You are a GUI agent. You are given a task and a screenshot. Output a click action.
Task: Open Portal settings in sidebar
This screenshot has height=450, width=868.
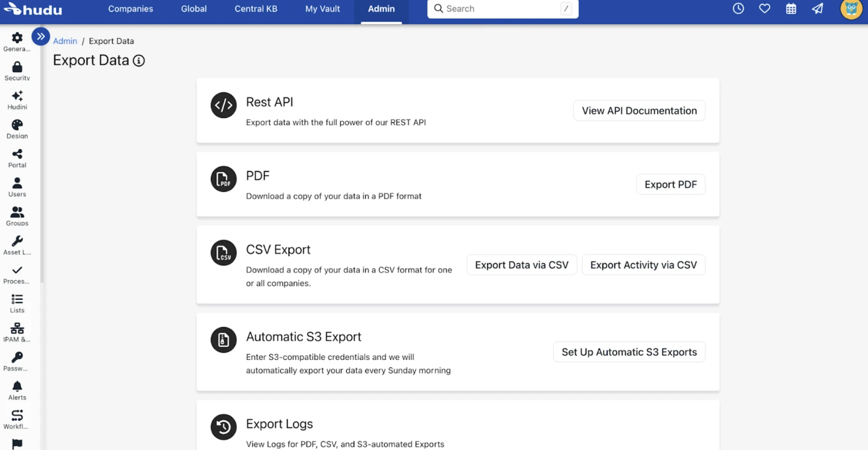coord(17,158)
